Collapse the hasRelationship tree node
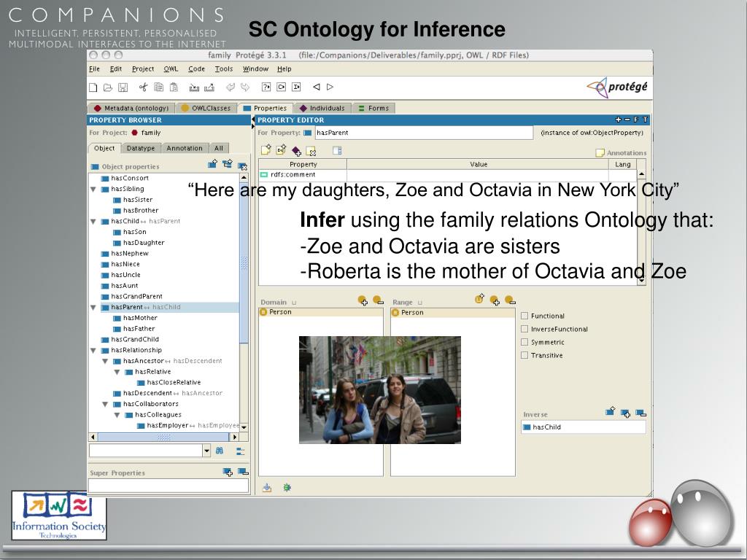Viewport: 747px width, 560px height. [93, 351]
